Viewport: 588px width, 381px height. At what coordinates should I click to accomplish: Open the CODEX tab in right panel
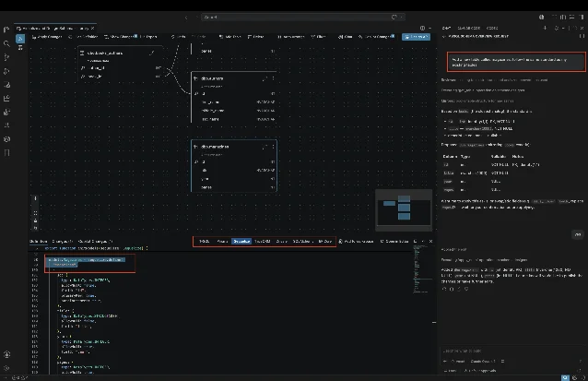pos(492,28)
